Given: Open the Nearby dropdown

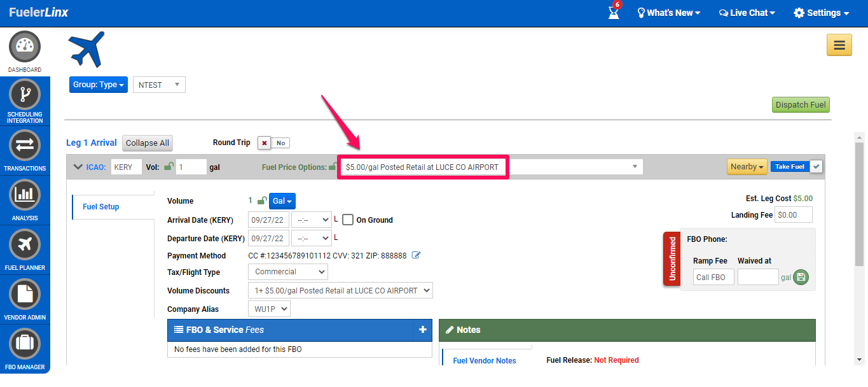Looking at the screenshot, I should click(747, 167).
